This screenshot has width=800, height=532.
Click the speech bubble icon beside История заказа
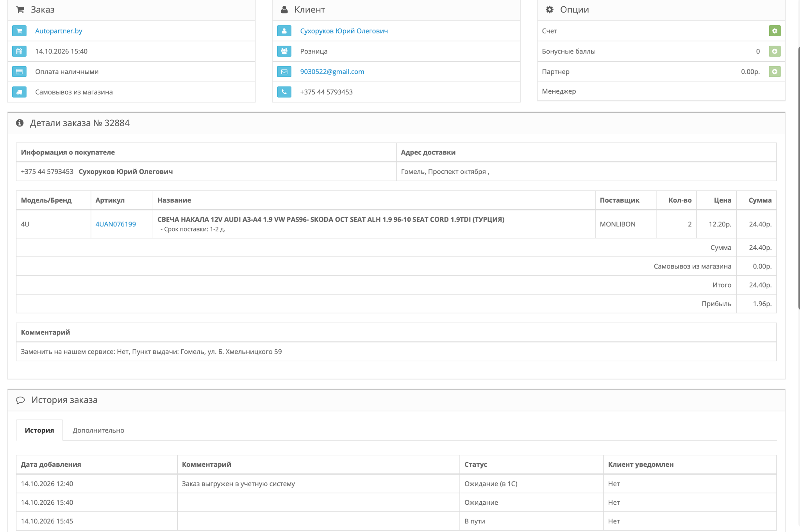click(x=20, y=400)
